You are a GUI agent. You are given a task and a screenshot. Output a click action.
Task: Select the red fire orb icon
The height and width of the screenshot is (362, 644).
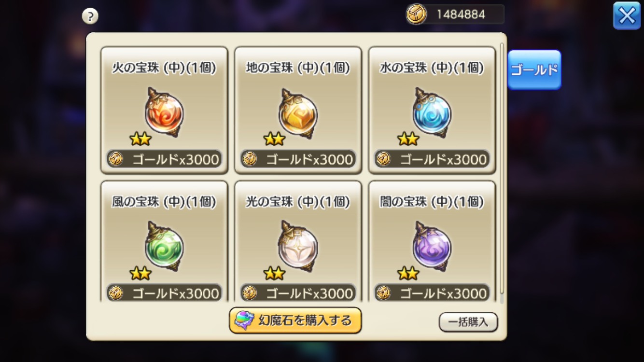164,113
